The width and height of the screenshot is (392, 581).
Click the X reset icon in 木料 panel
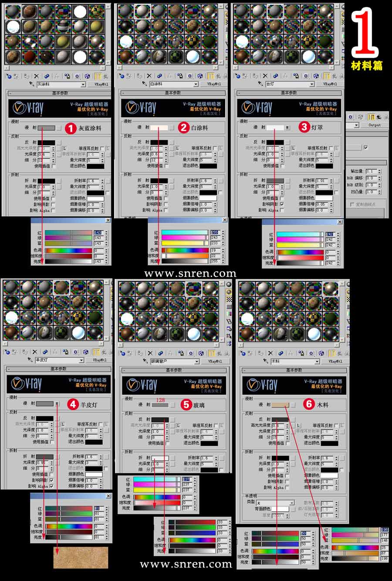[x=270, y=353]
